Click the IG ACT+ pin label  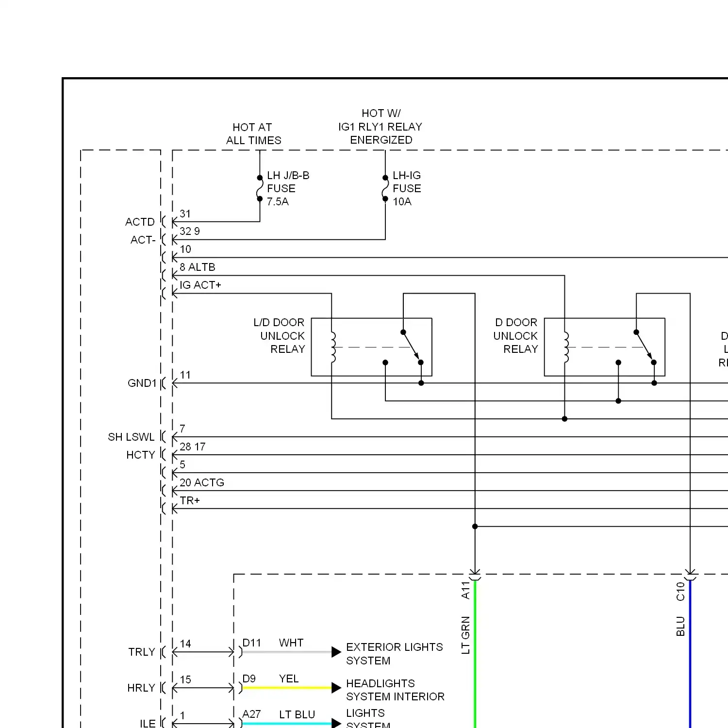[x=200, y=285]
